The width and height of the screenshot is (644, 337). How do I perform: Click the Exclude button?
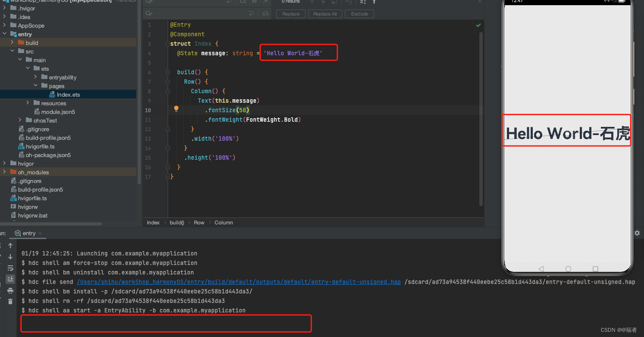(360, 14)
